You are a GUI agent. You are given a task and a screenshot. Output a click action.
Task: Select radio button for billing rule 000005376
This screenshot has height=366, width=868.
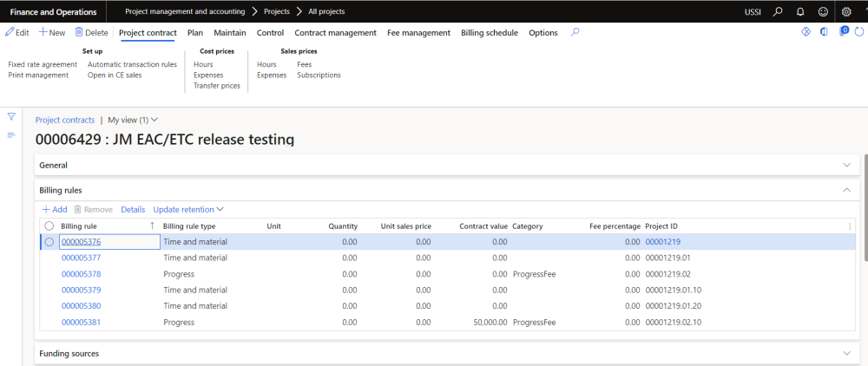click(49, 242)
